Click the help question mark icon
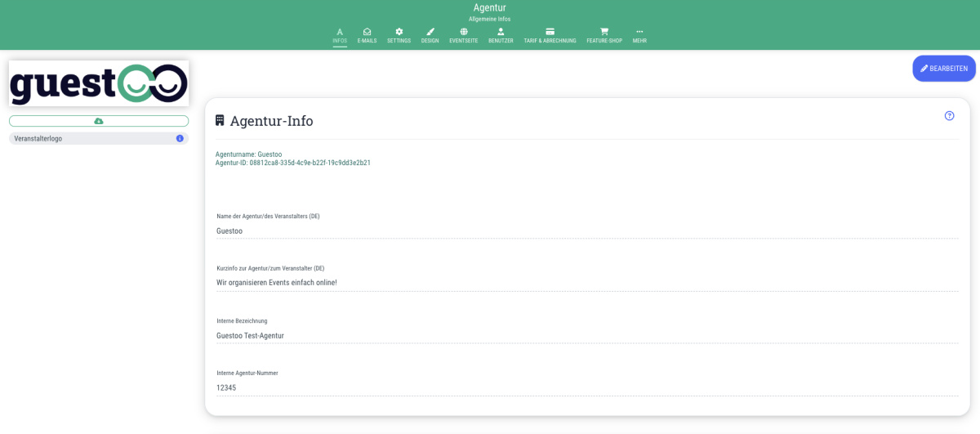 [949, 116]
